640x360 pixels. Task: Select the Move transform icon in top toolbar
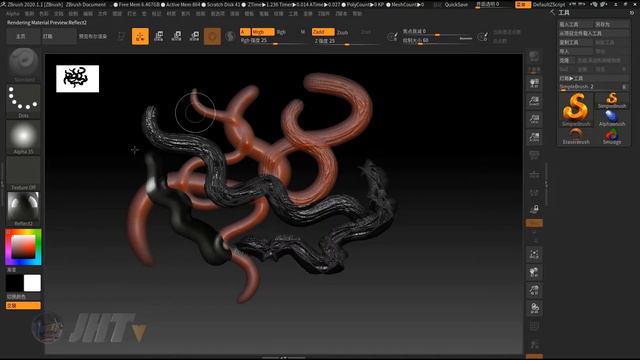point(159,36)
